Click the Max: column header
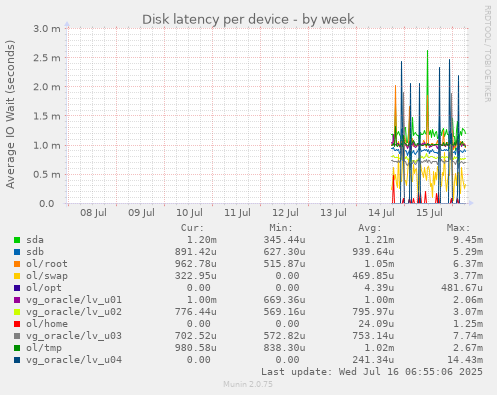The image size is (497, 395). [x=458, y=228]
